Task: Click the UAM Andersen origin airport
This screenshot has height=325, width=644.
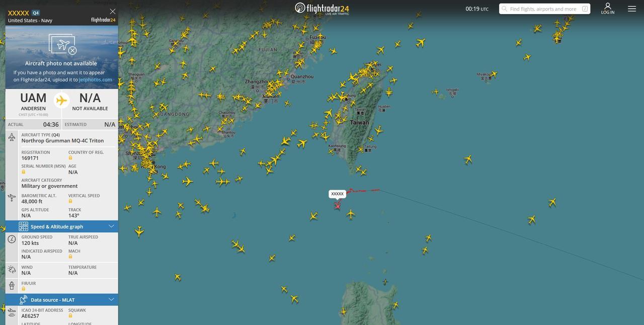Action: click(33, 101)
